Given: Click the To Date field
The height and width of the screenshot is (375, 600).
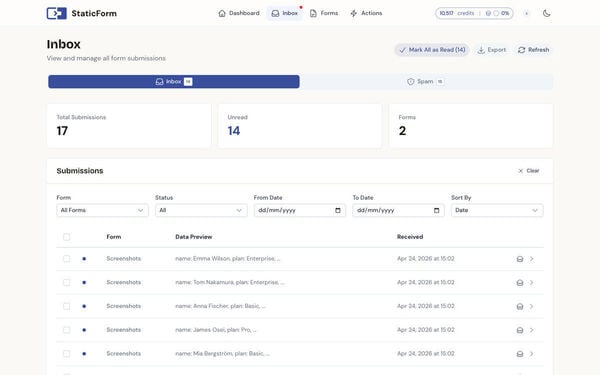Looking at the screenshot, I should coord(398,210).
